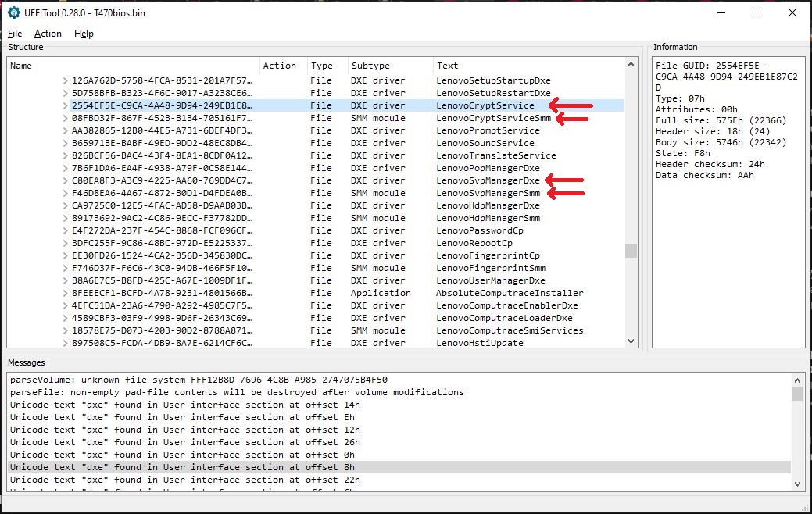Viewport: 812px width, 514px height.
Task: Click Data checksum AAh line in Information
Action: (705, 175)
